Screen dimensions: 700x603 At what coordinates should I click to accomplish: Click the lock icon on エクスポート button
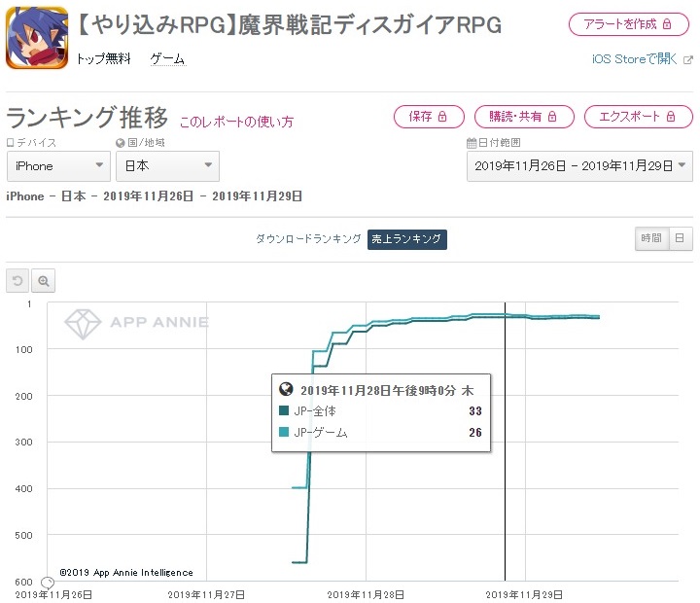(671, 117)
